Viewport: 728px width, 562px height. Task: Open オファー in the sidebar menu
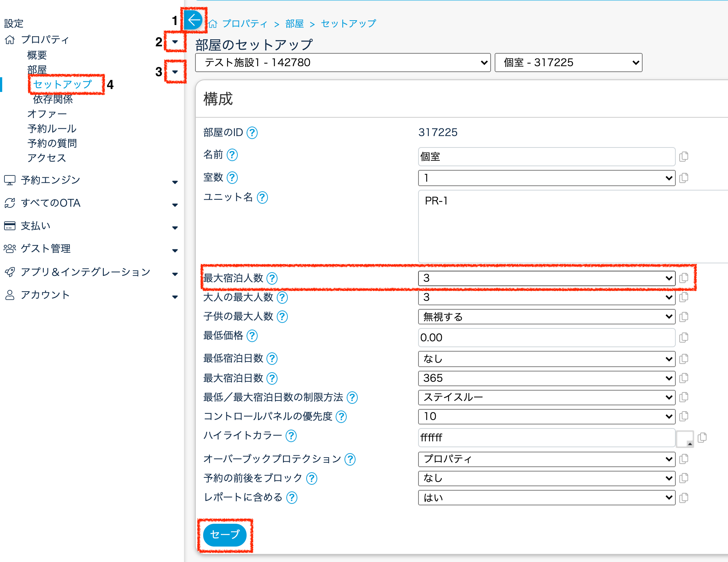[47, 114]
